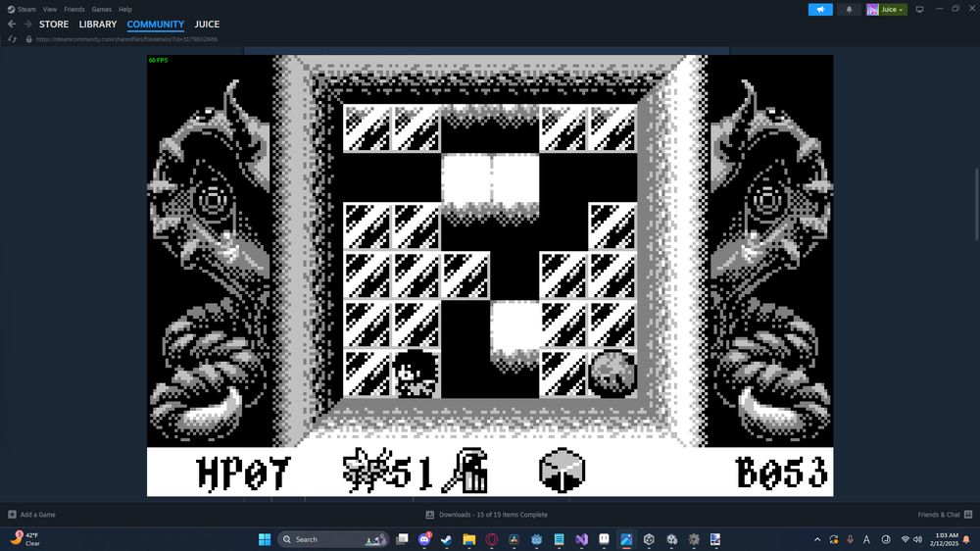Click the padlock security icon
This screenshot has height=551, width=980.
28,39
